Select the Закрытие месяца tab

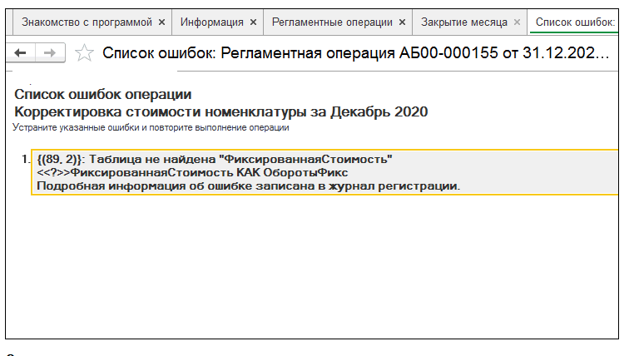(463, 22)
